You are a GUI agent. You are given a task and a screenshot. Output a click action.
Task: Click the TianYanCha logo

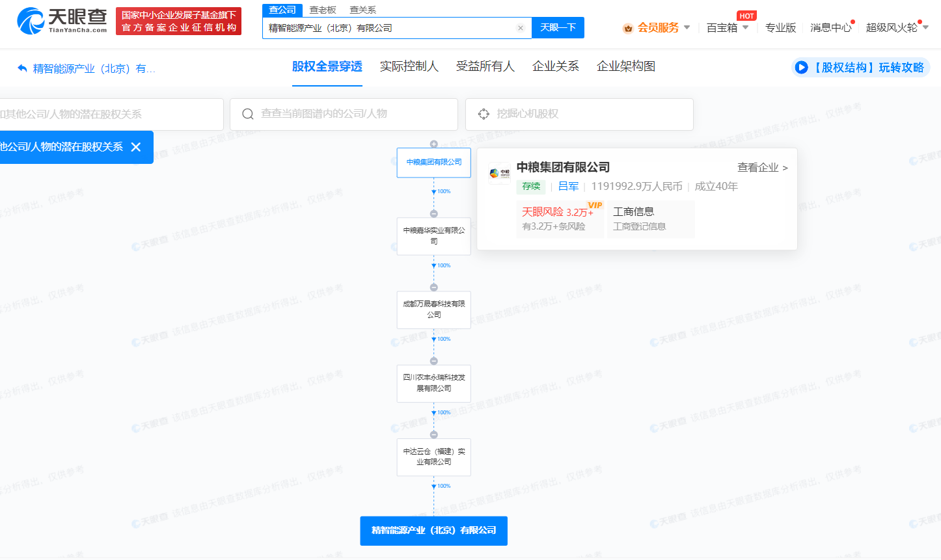tap(62, 21)
